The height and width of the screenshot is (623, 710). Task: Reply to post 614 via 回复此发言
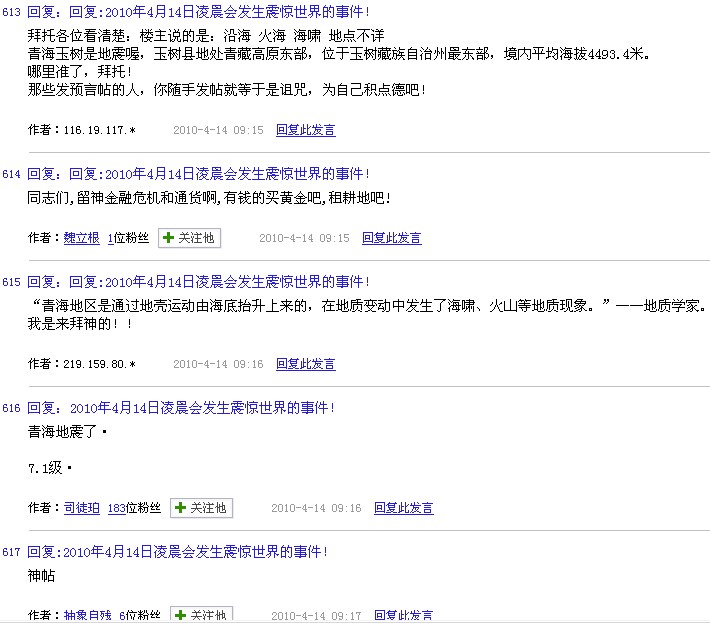[391, 238]
